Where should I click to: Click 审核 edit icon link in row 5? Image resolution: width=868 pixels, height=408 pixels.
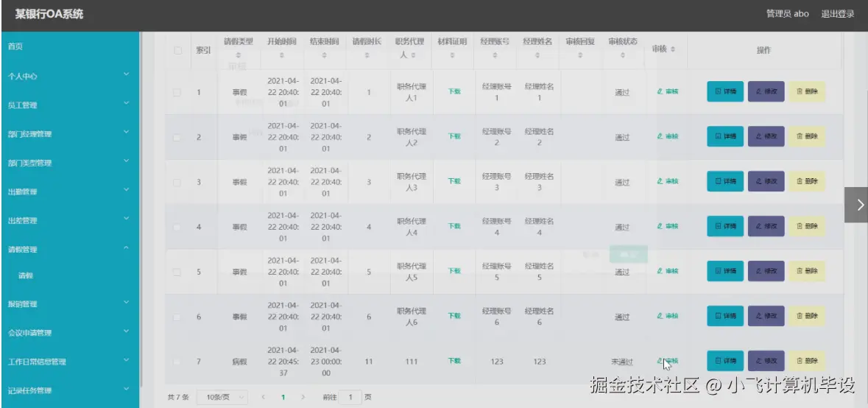[668, 271]
